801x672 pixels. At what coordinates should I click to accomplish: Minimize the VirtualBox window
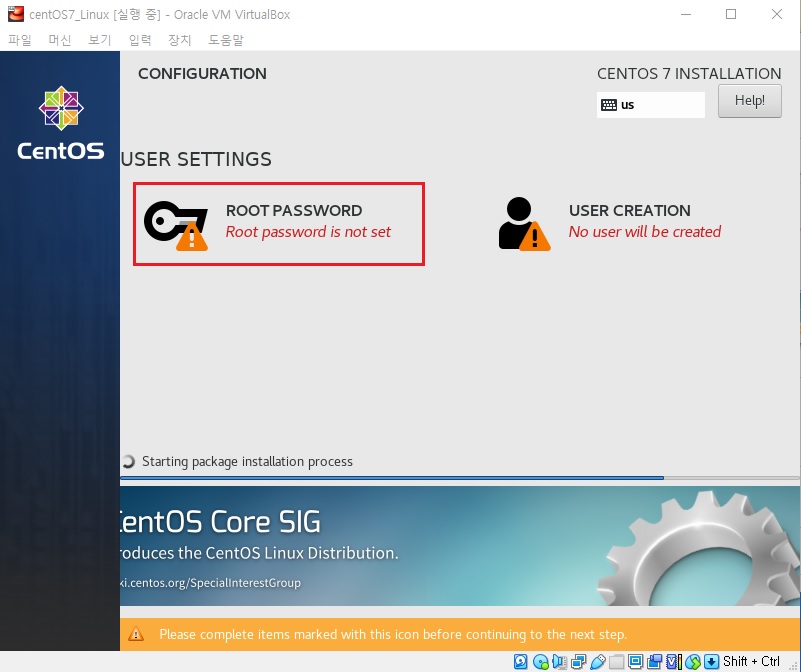click(x=686, y=14)
